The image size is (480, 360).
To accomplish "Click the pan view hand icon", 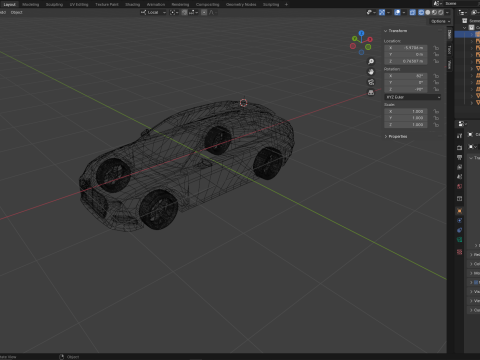I will 371,72.
